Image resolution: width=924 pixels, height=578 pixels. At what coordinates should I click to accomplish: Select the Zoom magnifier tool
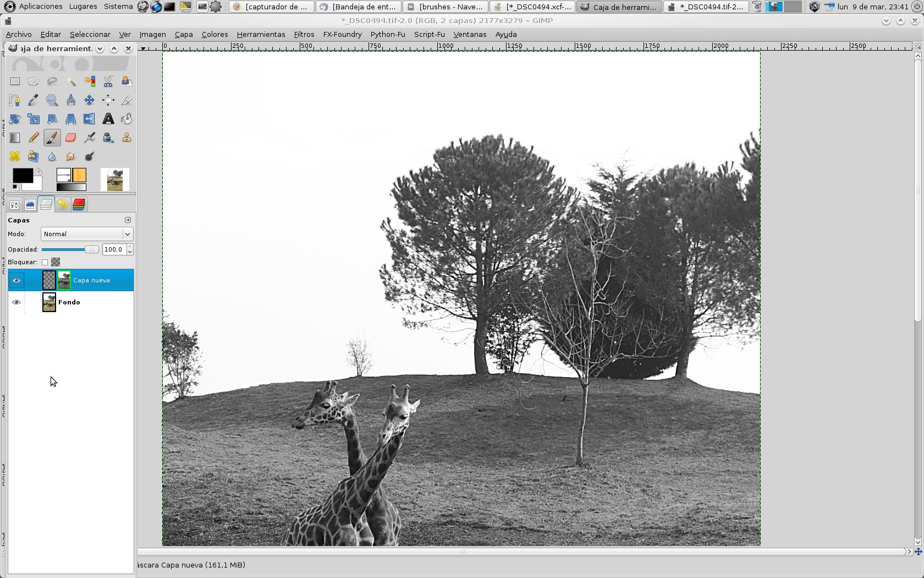(52, 100)
